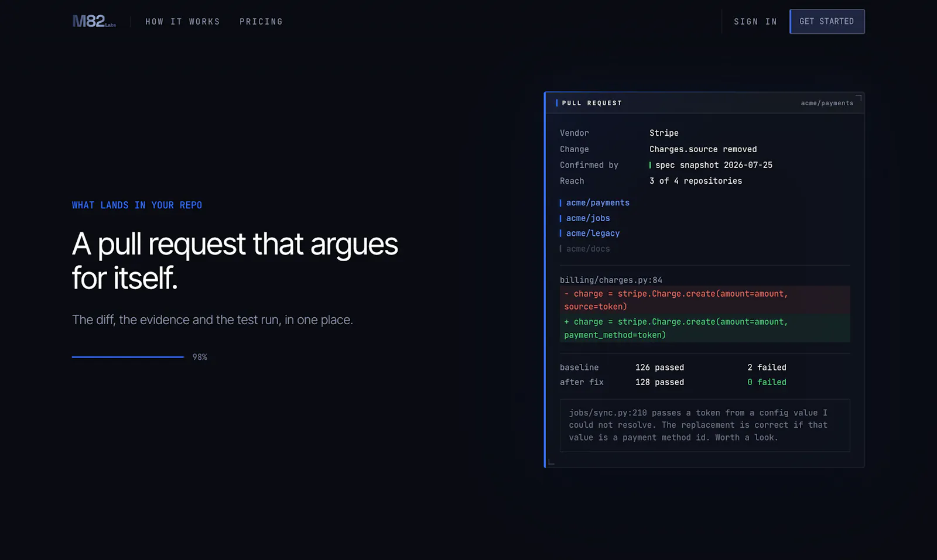The height and width of the screenshot is (560, 937).
Task: Click the baseline '2 failed' result
Action: pyautogui.click(x=767, y=367)
